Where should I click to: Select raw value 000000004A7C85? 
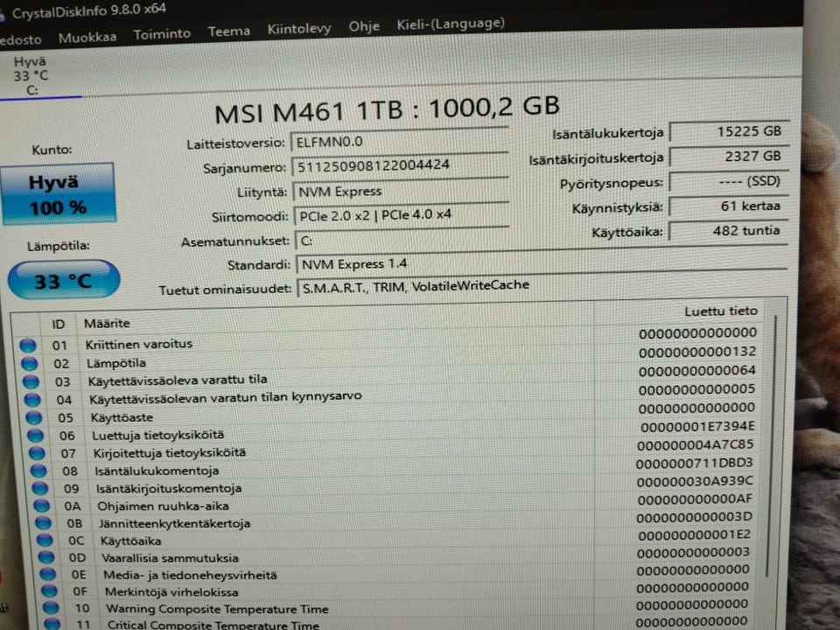[x=696, y=444]
